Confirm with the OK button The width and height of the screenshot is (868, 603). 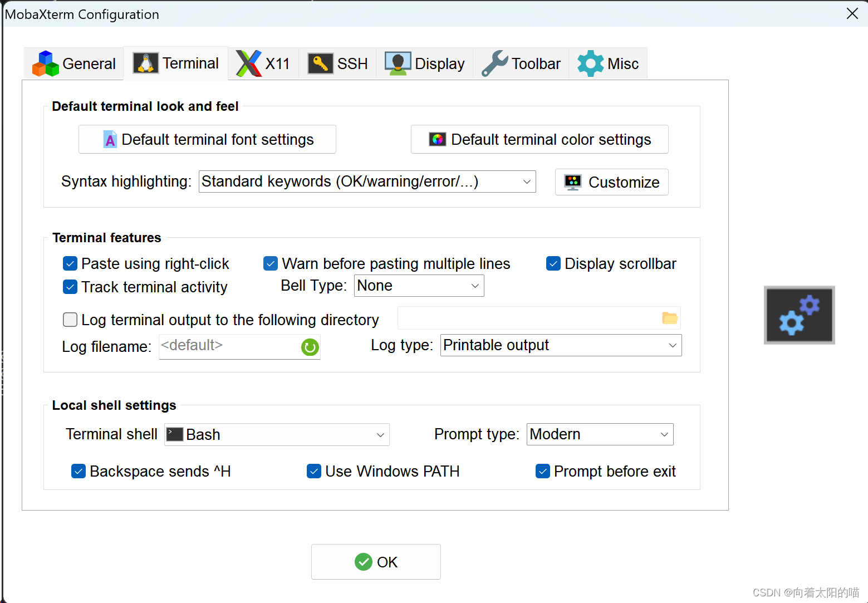coord(376,562)
